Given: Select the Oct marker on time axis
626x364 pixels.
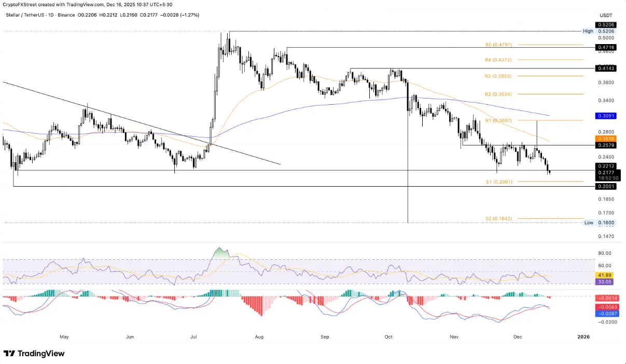Looking at the screenshot, I should 388,337.
